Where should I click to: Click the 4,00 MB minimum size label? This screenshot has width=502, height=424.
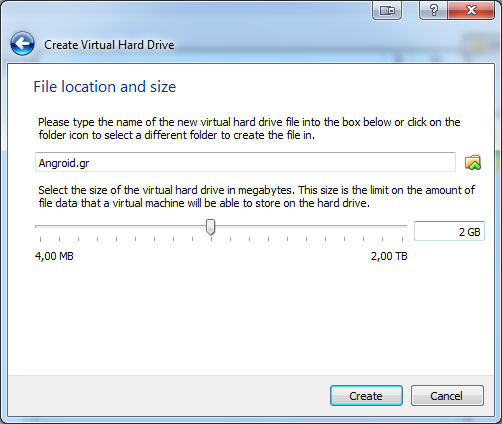54,256
